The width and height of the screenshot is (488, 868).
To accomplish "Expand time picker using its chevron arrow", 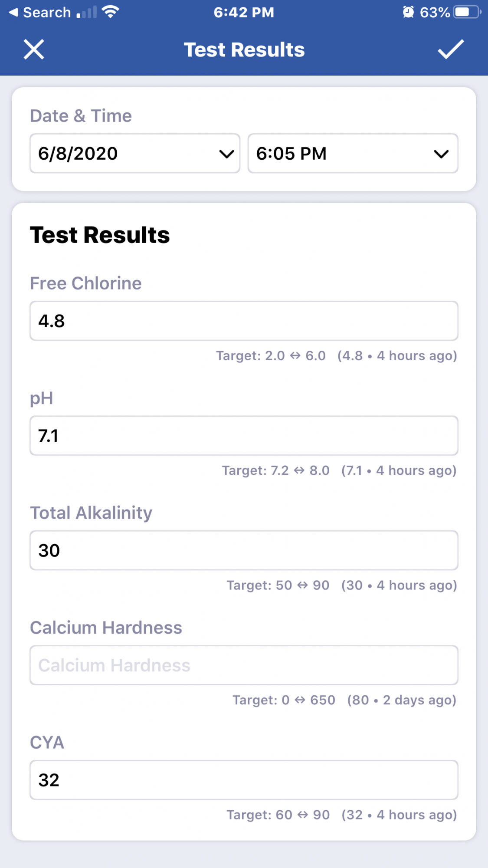I will (x=441, y=154).
